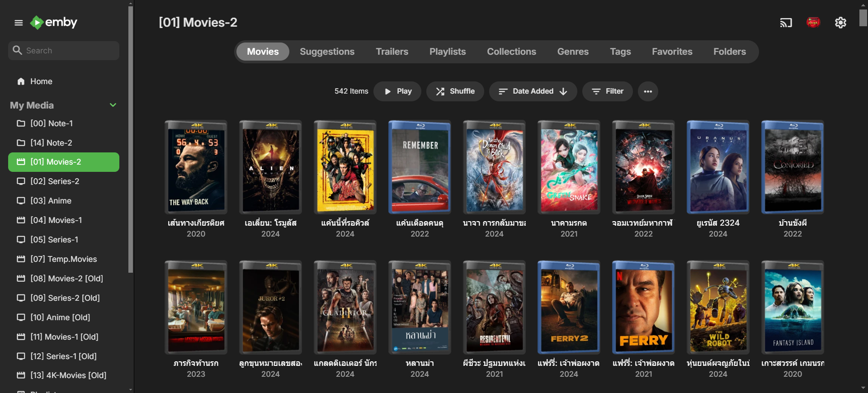Screen dimensions: 868x393
Task: Switch to the Movies tab
Action: pos(263,52)
